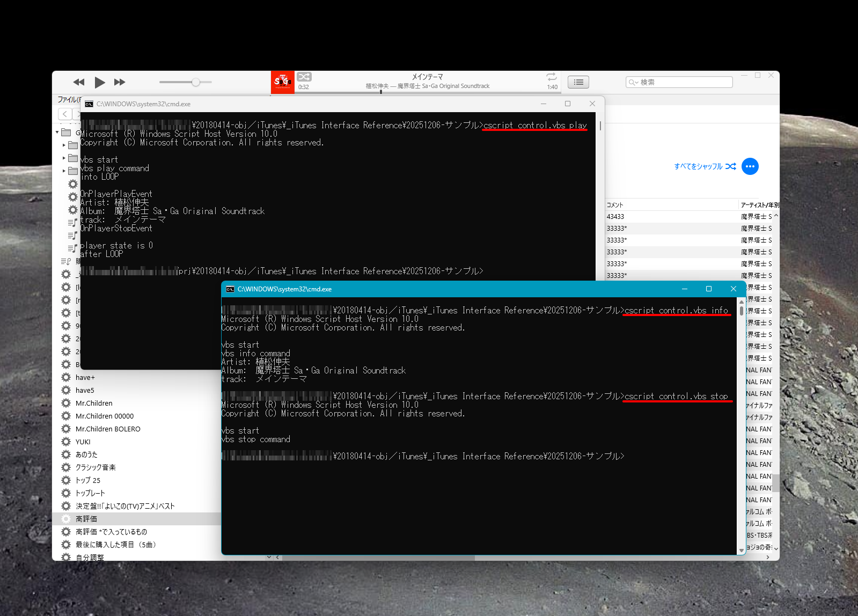Expand the third collapsed subfolder in sidebar
Image resolution: width=858 pixels, height=616 pixels.
64,171
